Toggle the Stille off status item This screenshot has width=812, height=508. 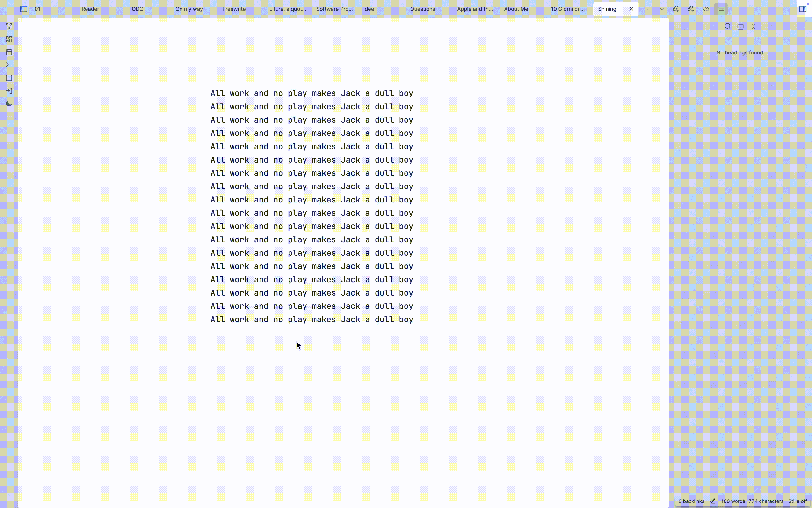[x=797, y=501]
